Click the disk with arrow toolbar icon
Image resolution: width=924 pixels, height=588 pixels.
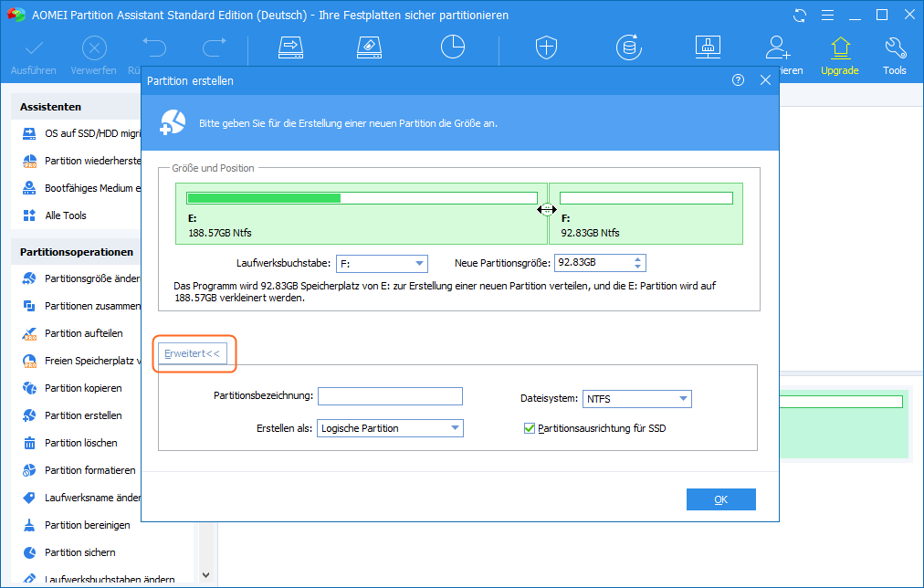coord(290,47)
